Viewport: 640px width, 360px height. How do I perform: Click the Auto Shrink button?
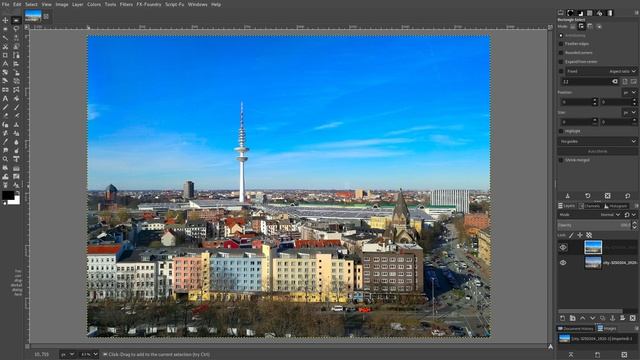(598, 151)
